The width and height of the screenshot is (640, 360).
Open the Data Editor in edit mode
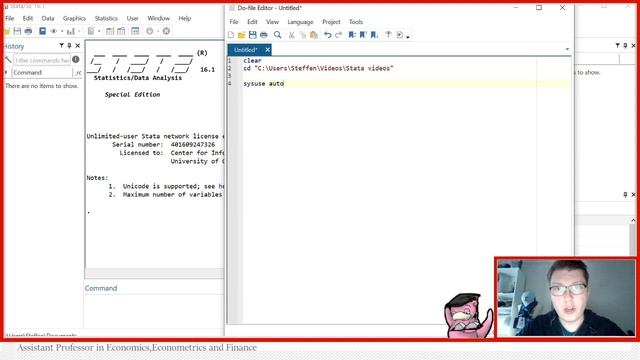click(110, 31)
